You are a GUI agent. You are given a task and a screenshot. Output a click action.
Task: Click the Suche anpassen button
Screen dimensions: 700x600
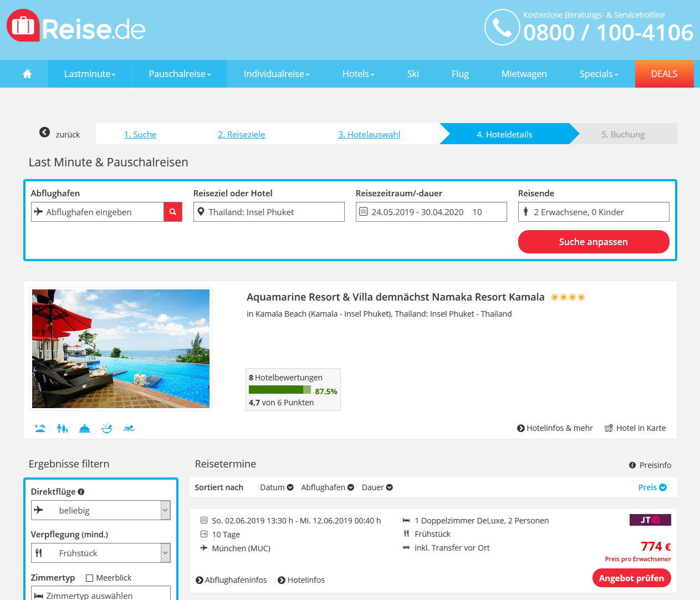click(594, 242)
